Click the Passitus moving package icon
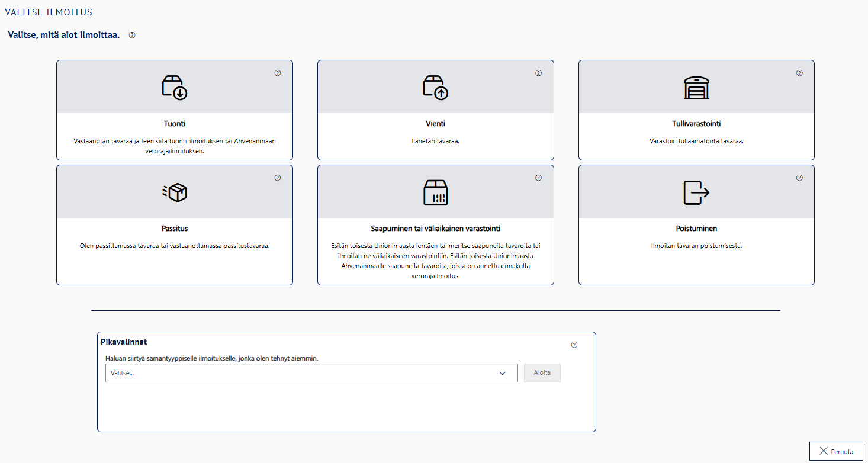The image size is (868, 463). tap(175, 192)
